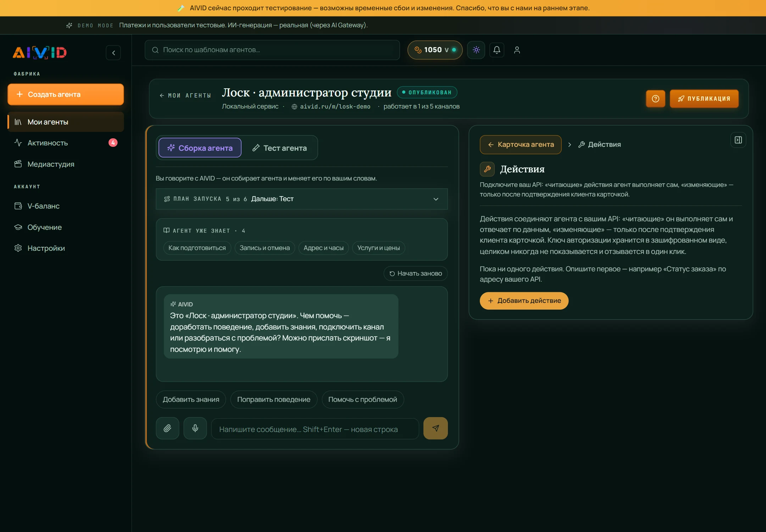Click Помочь с проблемой suggestion
The height and width of the screenshot is (532, 766).
point(363,400)
